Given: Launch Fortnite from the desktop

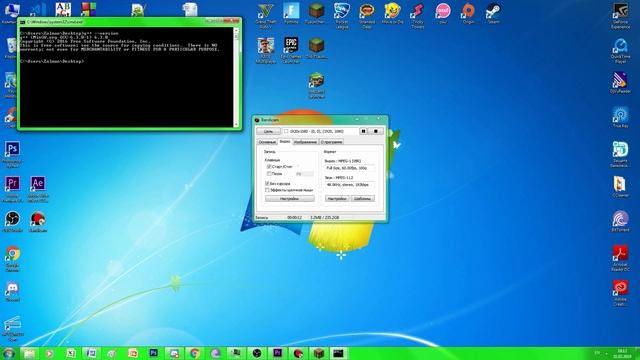Looking at the screenshot, I should pos(291,13).
